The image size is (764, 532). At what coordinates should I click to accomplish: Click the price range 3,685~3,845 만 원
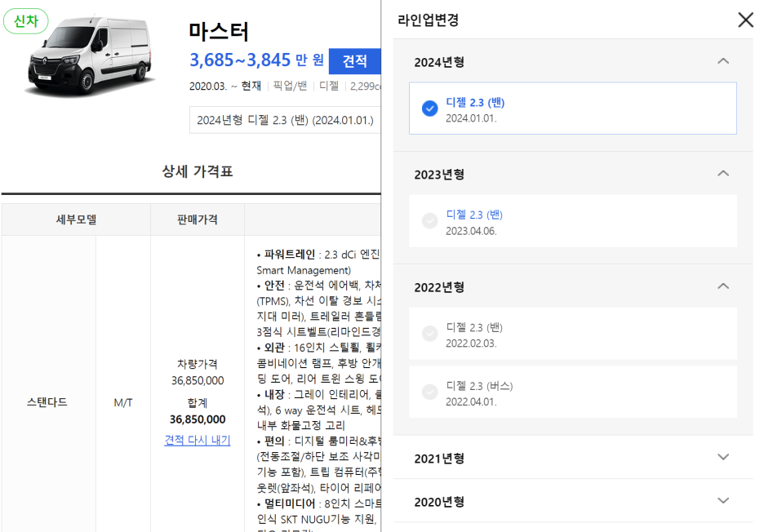click(x=257, y=60)
